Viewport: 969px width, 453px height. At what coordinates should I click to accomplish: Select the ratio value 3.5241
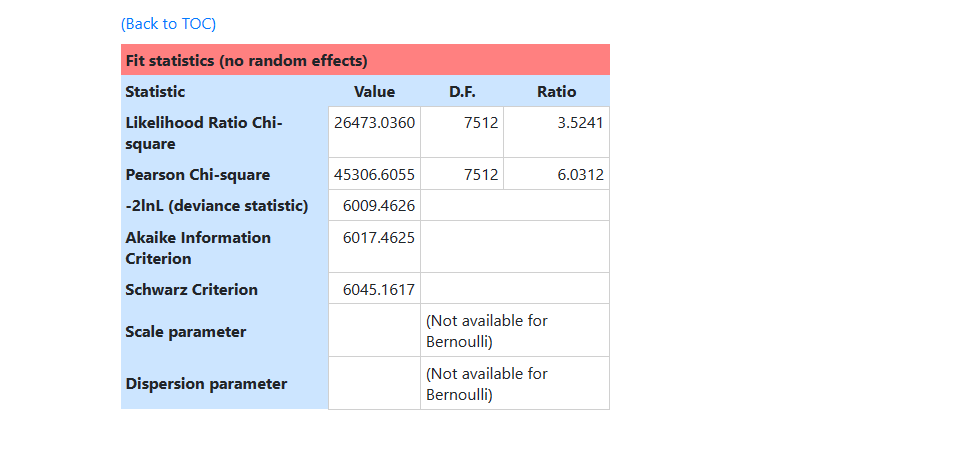tap(580, 122)
